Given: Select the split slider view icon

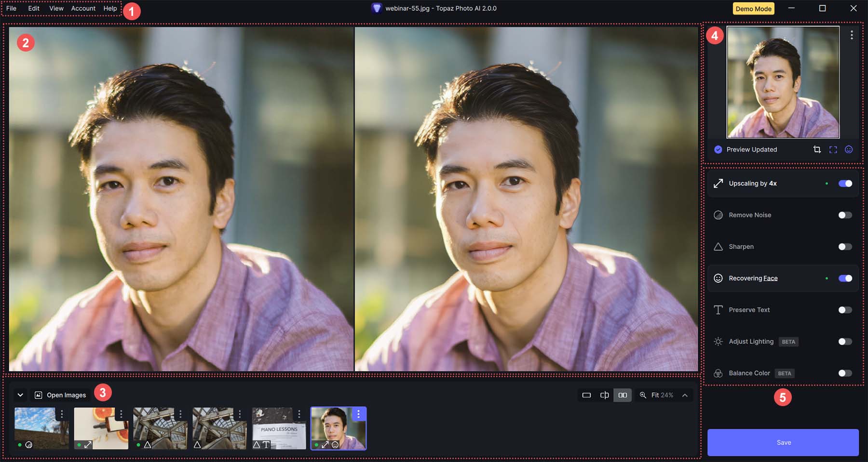Looking at the screenshot, I should [604, 395].
